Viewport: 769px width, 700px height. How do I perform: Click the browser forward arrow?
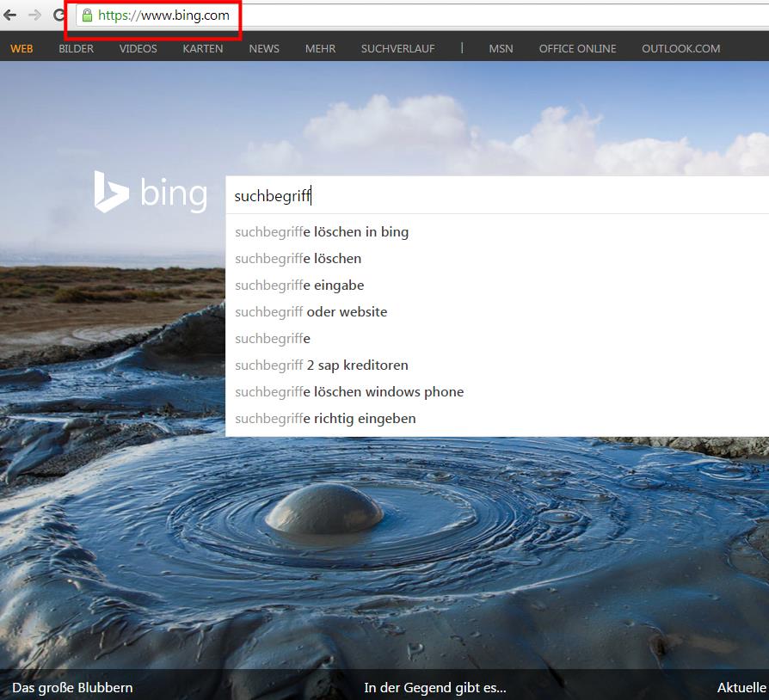[x=34, y=15]
